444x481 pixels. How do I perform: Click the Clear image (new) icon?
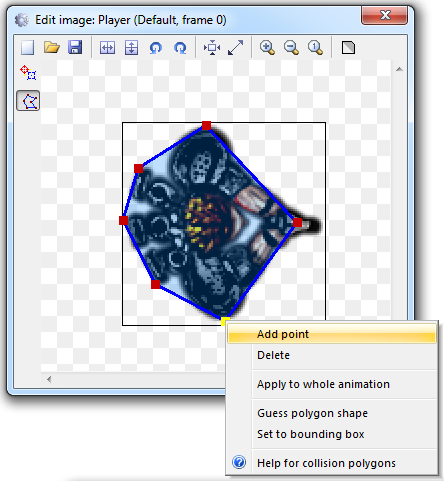pyautogui.click(x=27, y=47)
